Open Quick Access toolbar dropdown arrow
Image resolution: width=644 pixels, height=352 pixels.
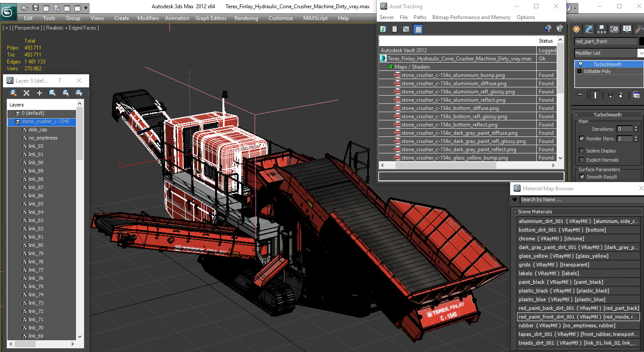[x=86, y=8]
